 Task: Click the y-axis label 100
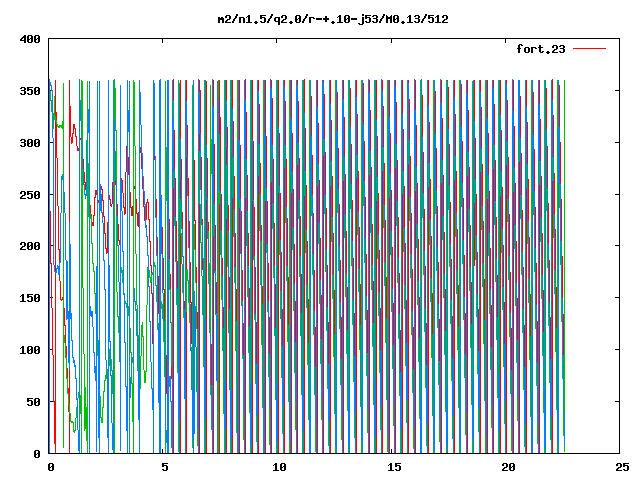pyautogui.click(x=30, y=350)
